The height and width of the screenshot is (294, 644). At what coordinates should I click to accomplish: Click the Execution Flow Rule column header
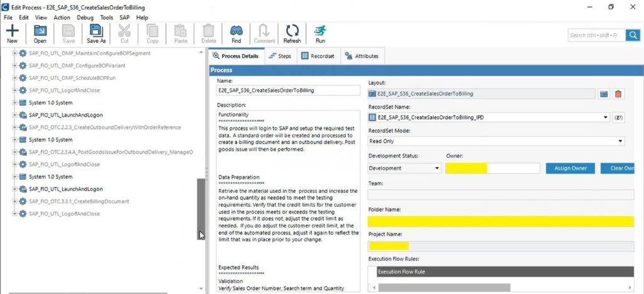[x=505, y=272]
